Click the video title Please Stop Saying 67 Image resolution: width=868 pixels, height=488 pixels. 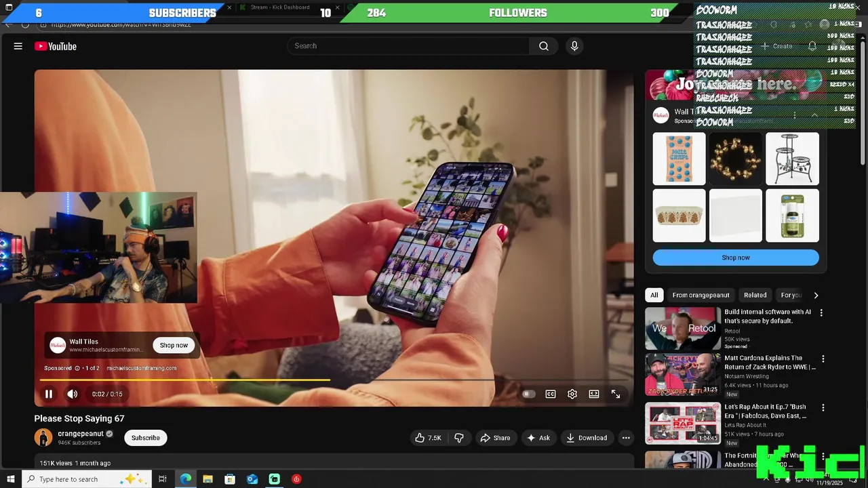coord(79,418)
